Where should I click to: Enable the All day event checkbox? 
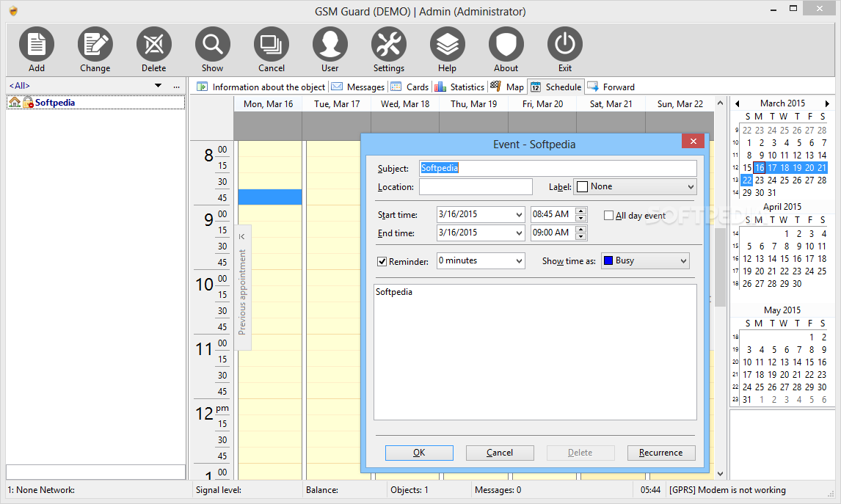coord(609,216)
